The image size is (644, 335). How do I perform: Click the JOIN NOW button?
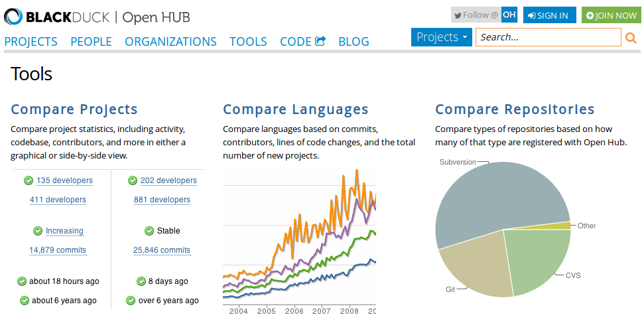click(x=611, y=15)
